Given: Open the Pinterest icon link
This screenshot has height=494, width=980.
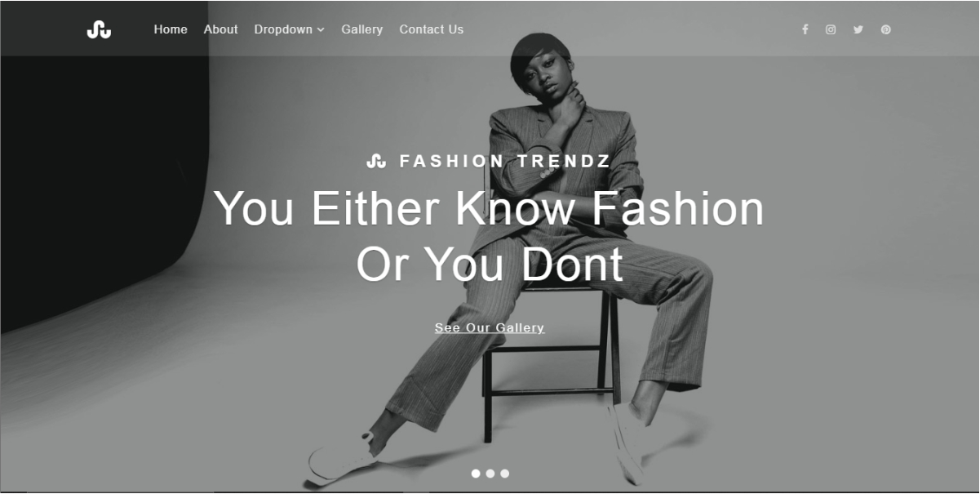Looking at the screenshot, I should click(886, 29).
